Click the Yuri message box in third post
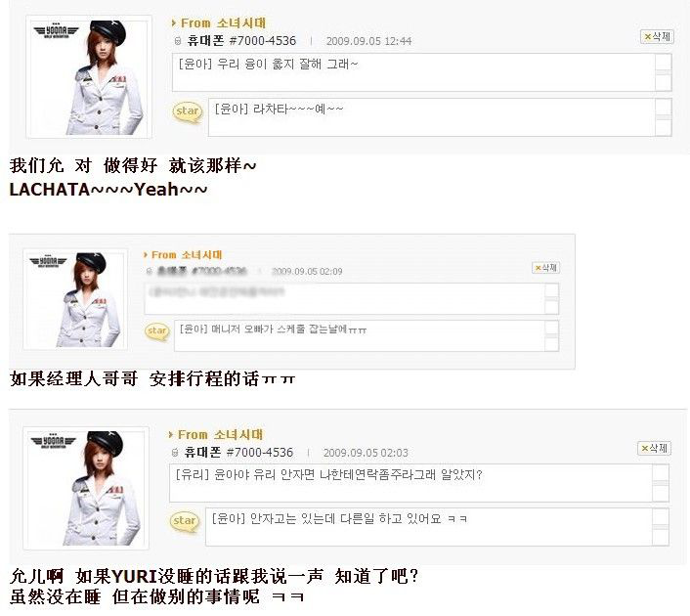Viewport: 690px width, 616px height. click(410, 483)
